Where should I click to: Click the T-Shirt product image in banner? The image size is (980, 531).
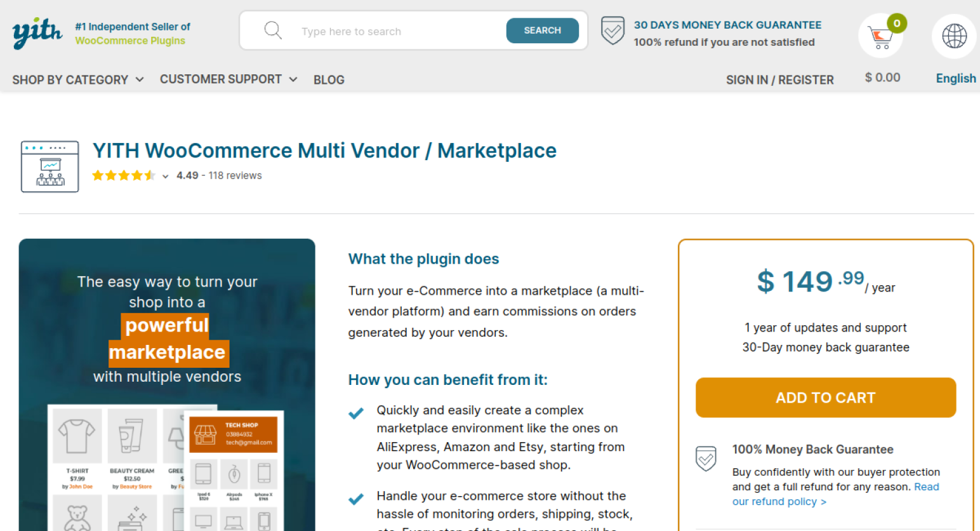(77, 436)
